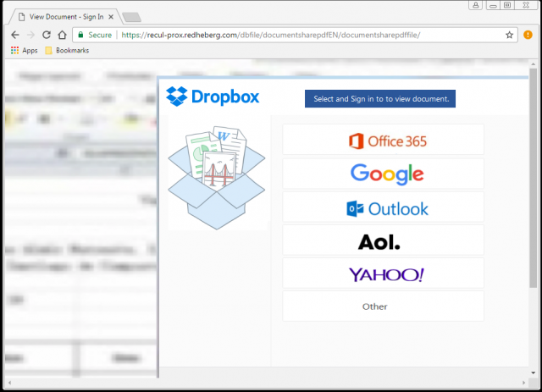
Task: Click the horizontal scroll right arrow
Action: 523,383
